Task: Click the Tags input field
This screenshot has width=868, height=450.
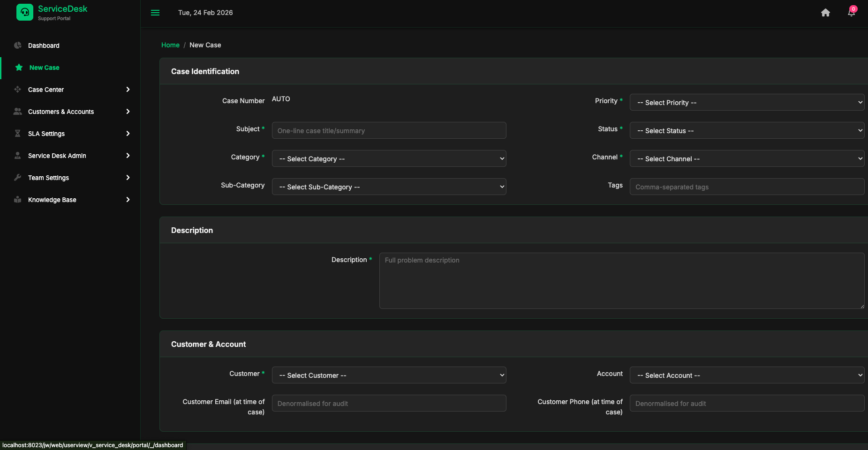Action: coord(747,187)
